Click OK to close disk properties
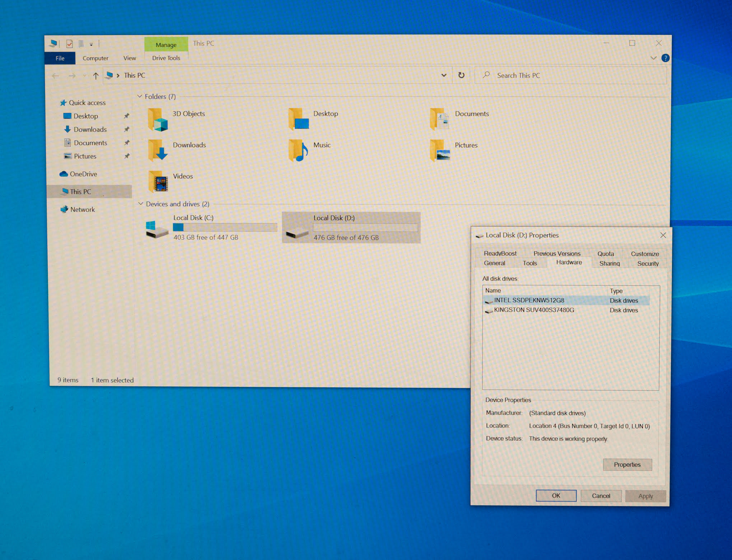The image size is (732, 560). (x=555, y=496)
